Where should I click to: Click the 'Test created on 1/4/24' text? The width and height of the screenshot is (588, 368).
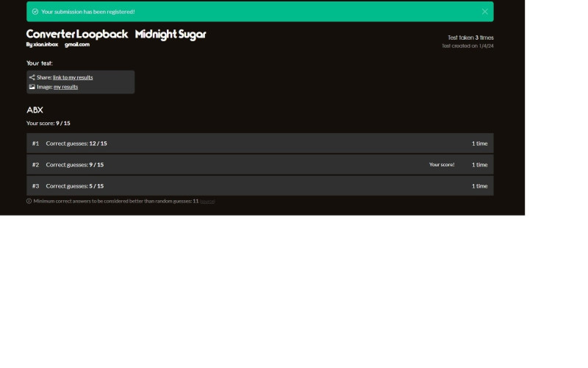point(467,46)
